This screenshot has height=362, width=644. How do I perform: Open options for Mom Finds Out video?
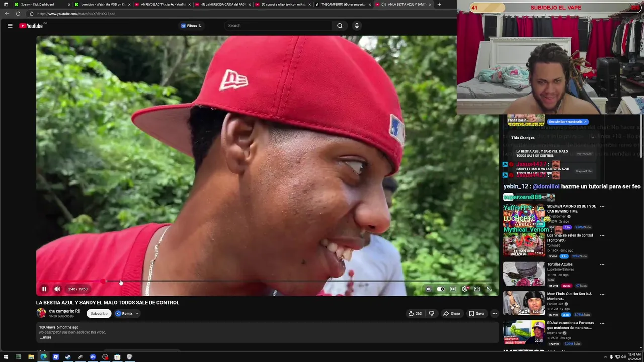pos(602,294)
